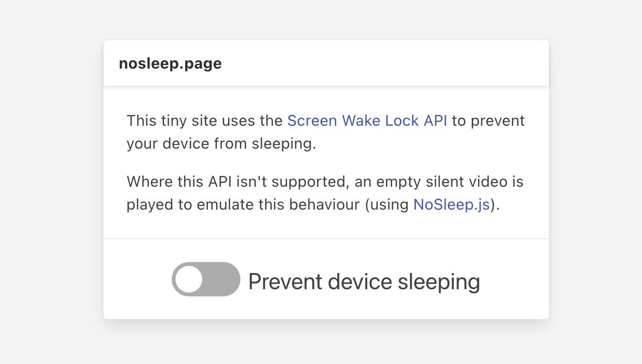Click the text "to prevent" after the API link
This screenshot has width=642, height=364.
488,121
